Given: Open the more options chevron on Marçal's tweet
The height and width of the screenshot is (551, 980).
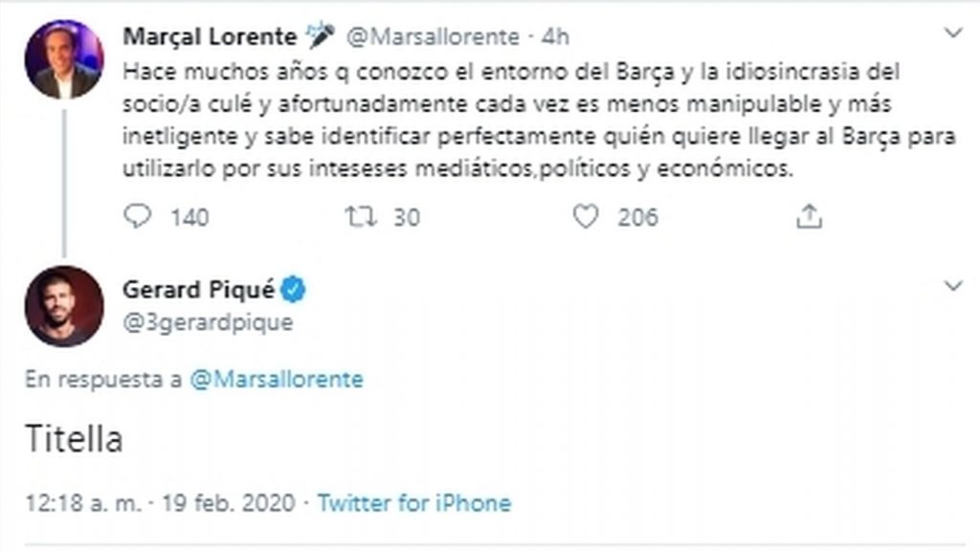Looking at the screenshot, I should (952, 34).
